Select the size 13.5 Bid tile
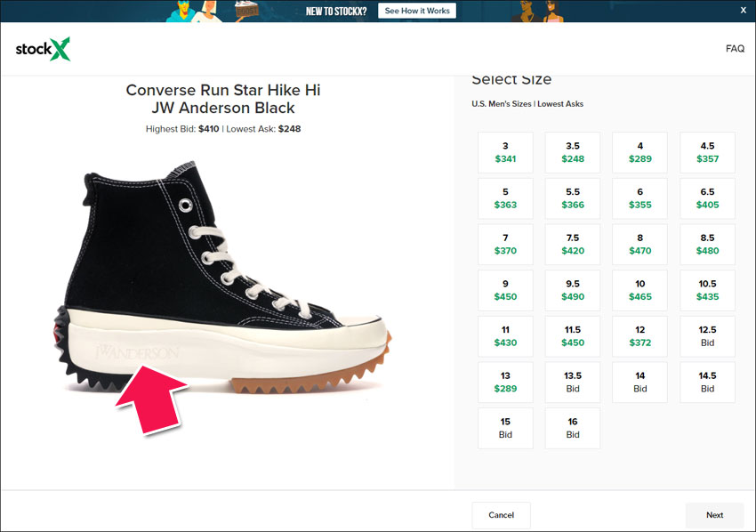This screenshot has height=532, width=756. click(572, 382)
